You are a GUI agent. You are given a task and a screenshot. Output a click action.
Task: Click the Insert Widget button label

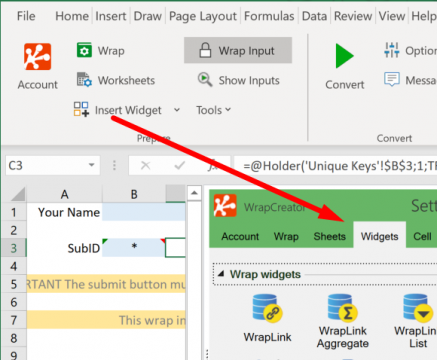(128, 110)
